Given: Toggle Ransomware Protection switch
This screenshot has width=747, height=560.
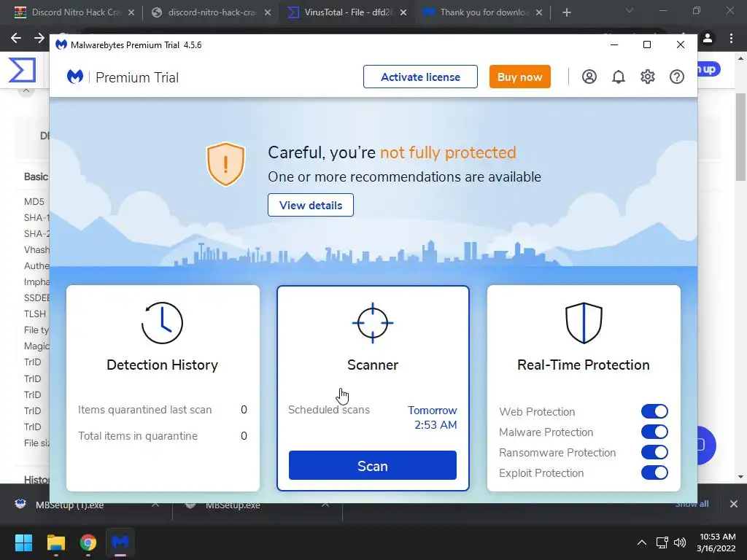Looking at the screenshot, I should (654, 452).
